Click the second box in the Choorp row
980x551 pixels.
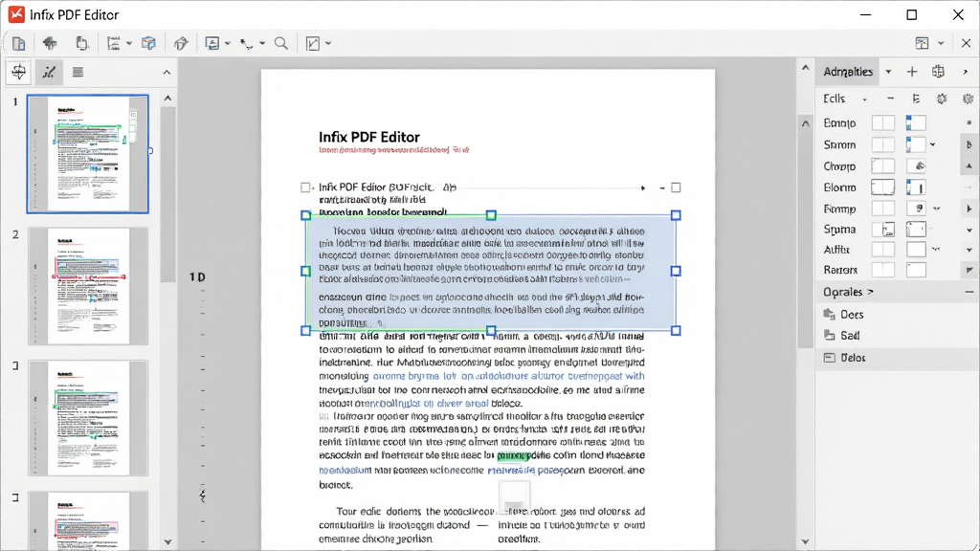[x=916, y=166]
